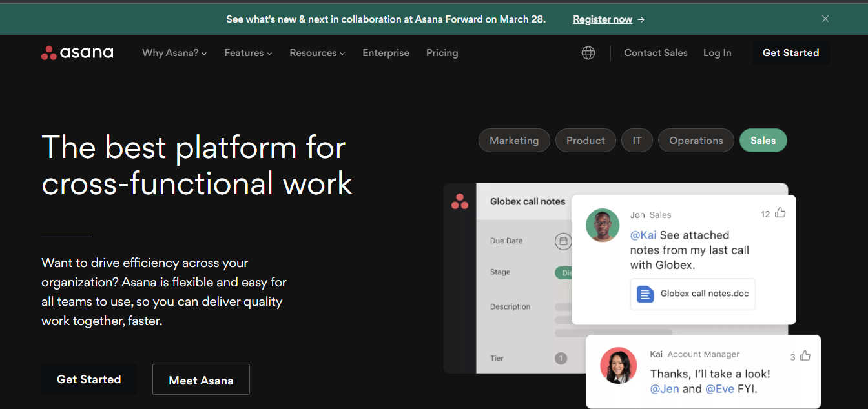Open the Pricing page
This screenshot has height=409, width=868.
[442, 53]
